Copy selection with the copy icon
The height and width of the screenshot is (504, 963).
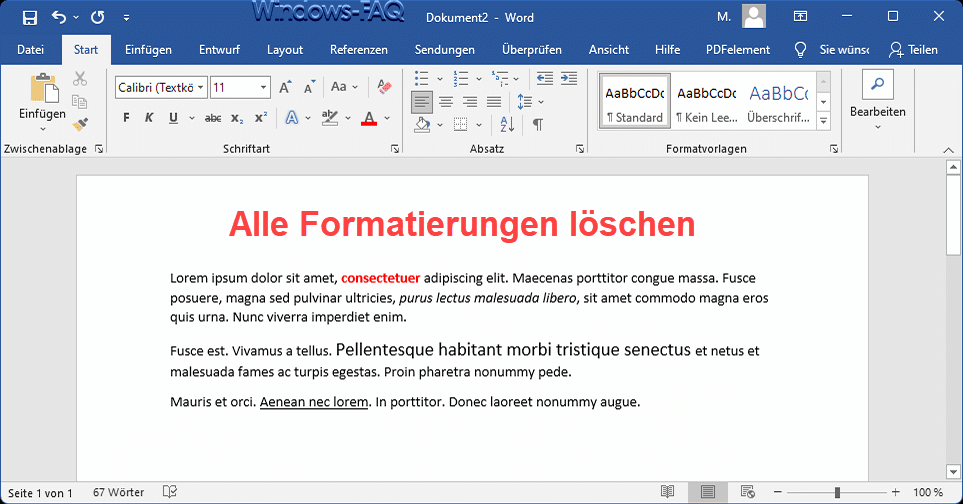pos(79,101)
